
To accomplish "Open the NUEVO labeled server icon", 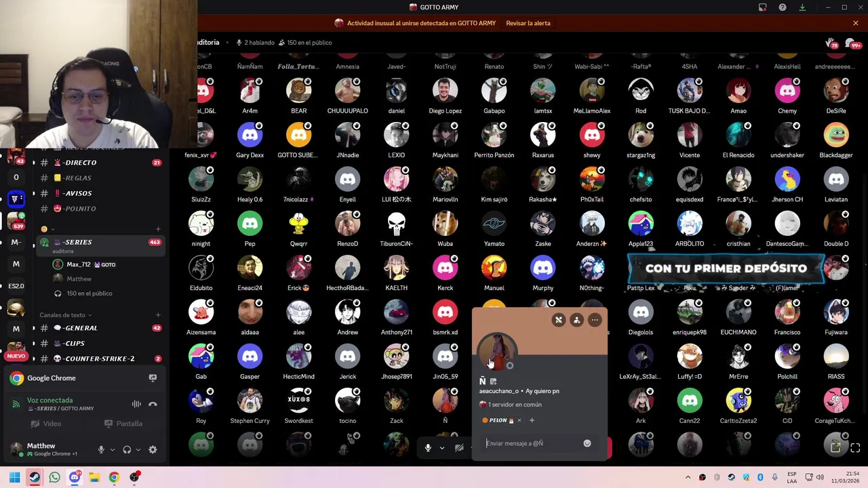I will click(16, 350).
